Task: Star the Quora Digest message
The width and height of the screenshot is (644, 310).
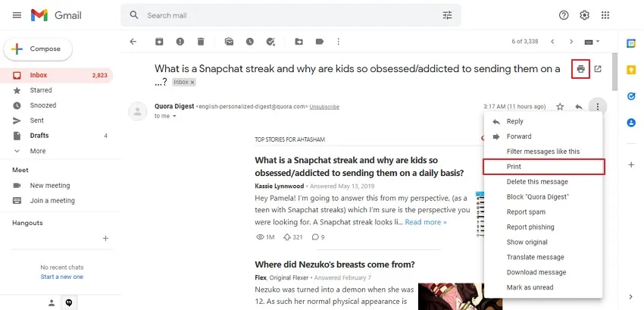Action: coord(560,107)
